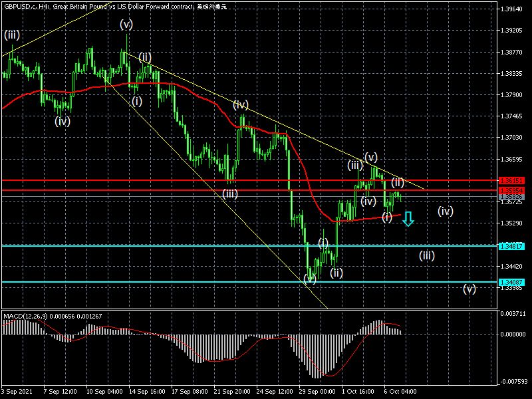This screenshot has width=532, height=399.
Task: Select the projected (v) label near 1.34087
Action: click(469, 289)
